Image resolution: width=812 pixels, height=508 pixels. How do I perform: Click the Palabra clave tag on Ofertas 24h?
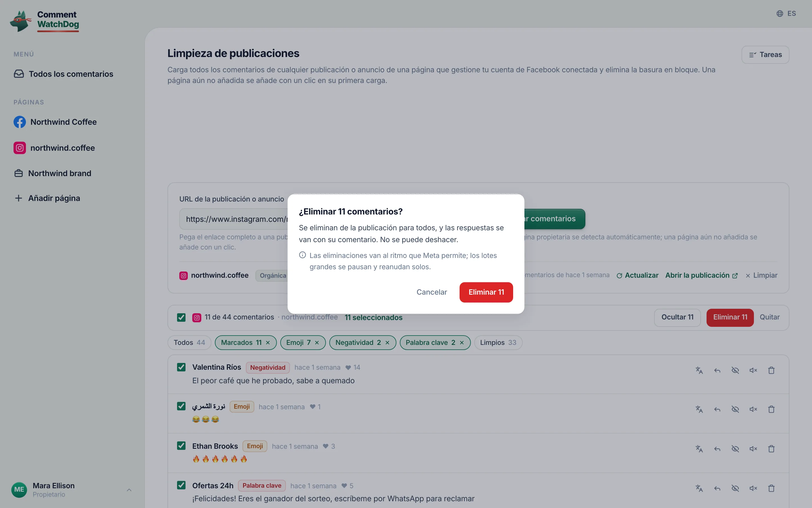pos(262,486)
